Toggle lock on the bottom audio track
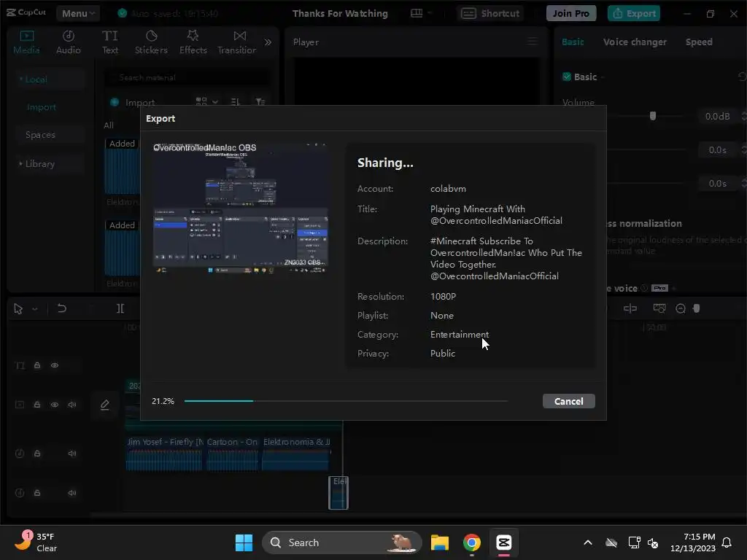 tap(36, 493)
